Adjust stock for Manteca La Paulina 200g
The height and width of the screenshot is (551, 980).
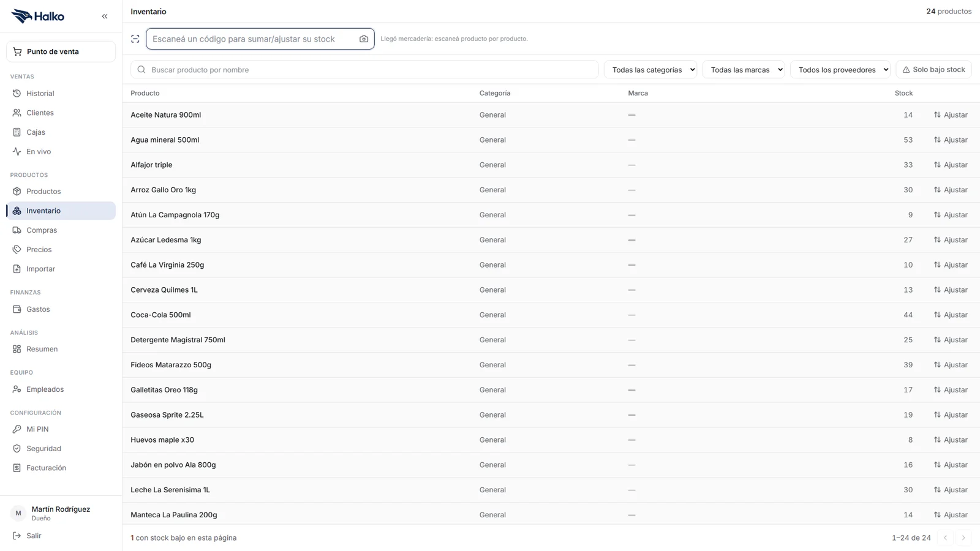click(x=951, y=515)
